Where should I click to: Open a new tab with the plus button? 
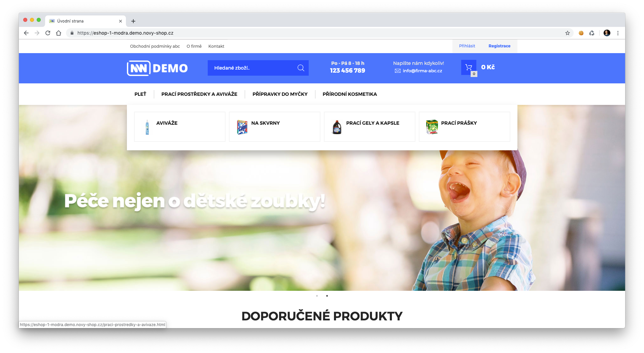(x=133, y=21)
